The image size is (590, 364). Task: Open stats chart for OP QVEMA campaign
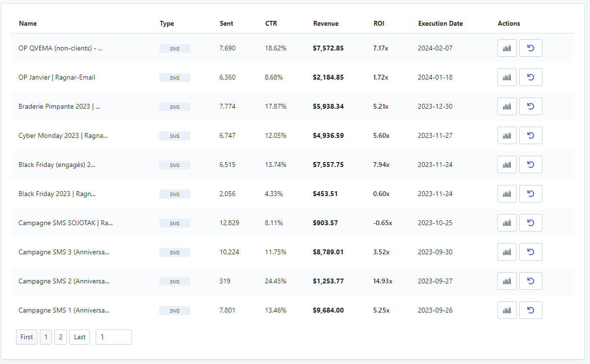pyautogui.click(x=507, y=48)
